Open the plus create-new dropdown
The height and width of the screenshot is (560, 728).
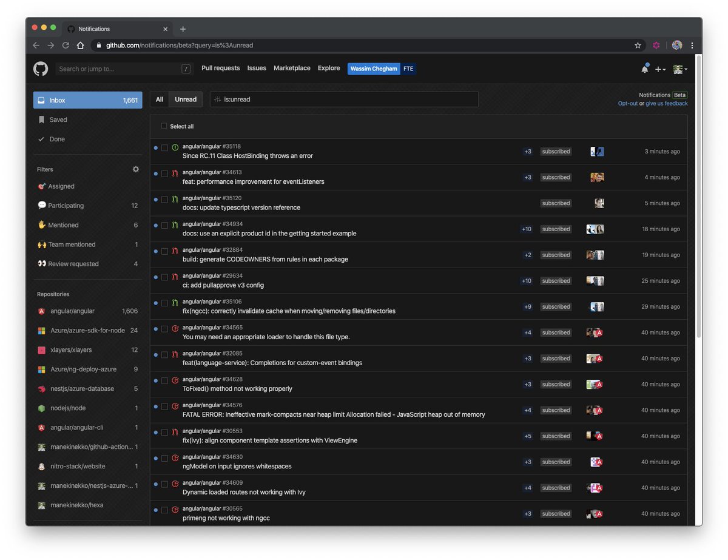tap(660, 69)
